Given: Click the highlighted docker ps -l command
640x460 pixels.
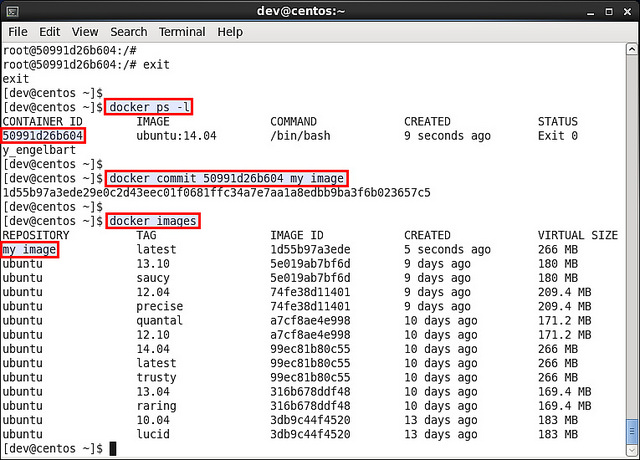Looking at the screenshot, I should tap(149, 107).
